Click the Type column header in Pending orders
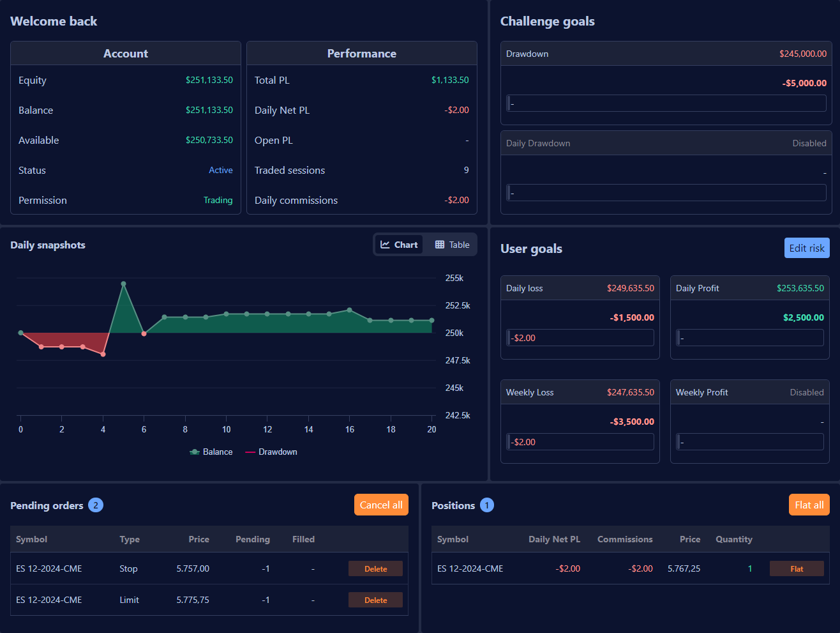 point(130,539)
